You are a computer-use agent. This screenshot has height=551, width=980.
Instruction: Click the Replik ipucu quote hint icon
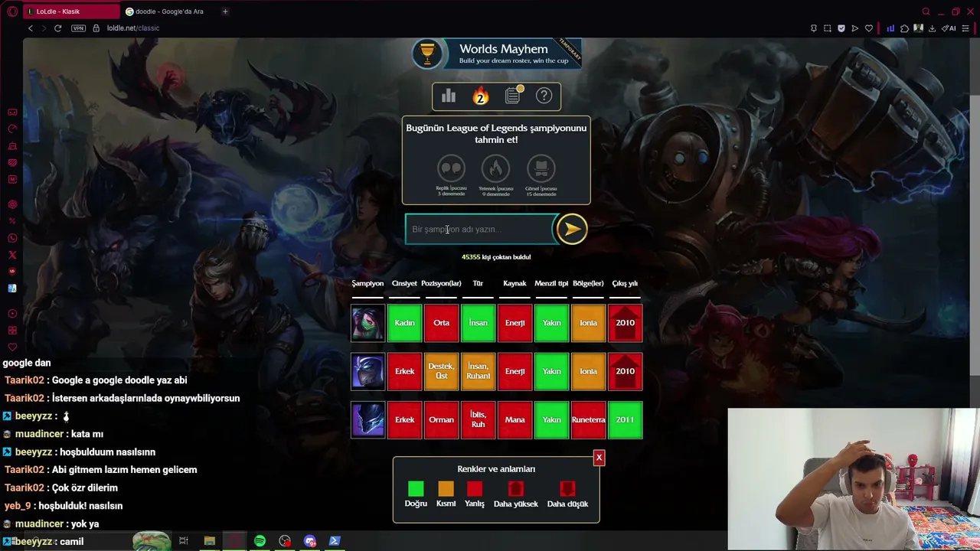pos(451,168)
